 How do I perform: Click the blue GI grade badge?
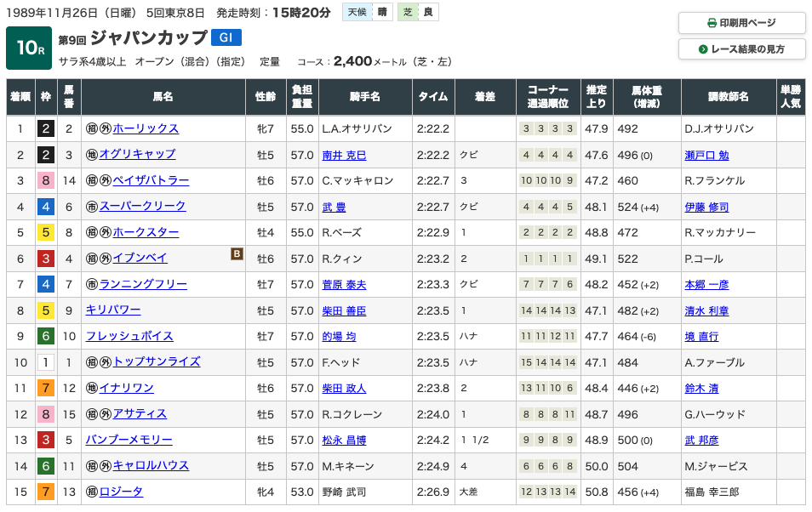point(226,37)
